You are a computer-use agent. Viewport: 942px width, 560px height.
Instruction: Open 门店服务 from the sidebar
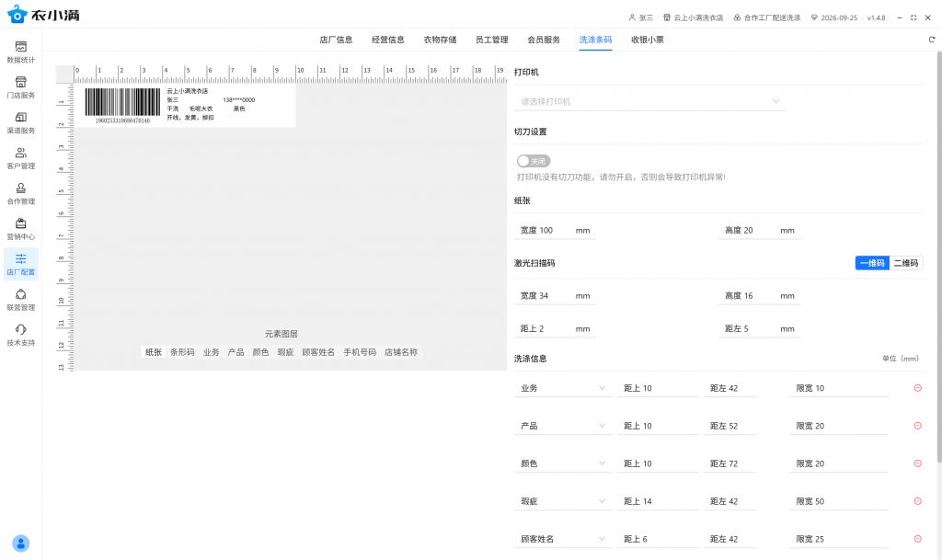point(20,87)
